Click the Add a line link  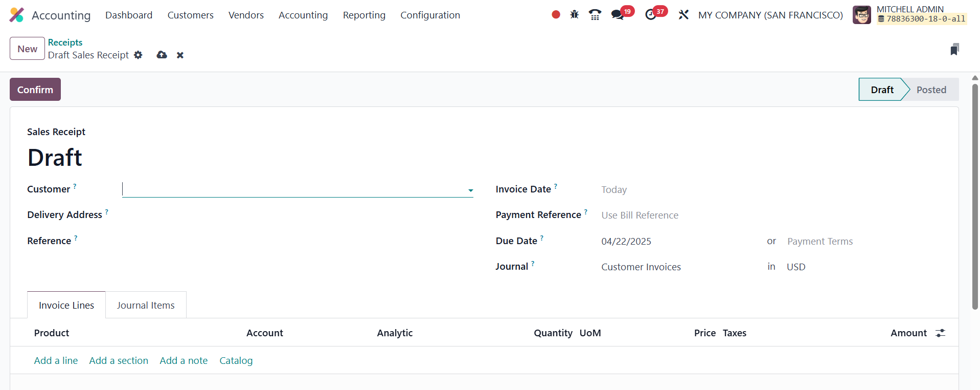point(56,361)
